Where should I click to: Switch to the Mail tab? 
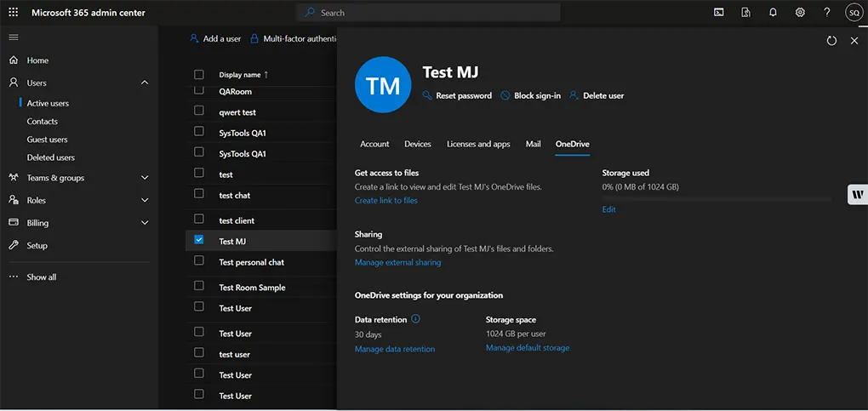[x=533, y=144]
